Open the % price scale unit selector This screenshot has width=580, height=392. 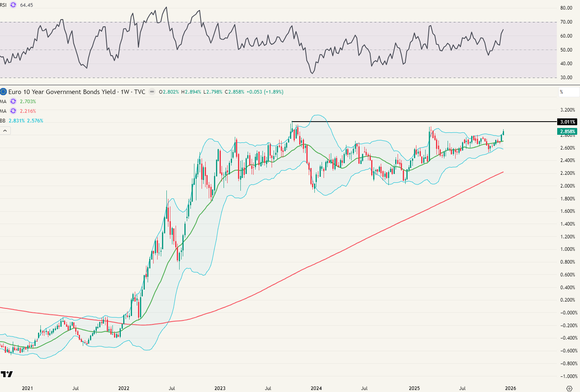[x=568, y=92]
